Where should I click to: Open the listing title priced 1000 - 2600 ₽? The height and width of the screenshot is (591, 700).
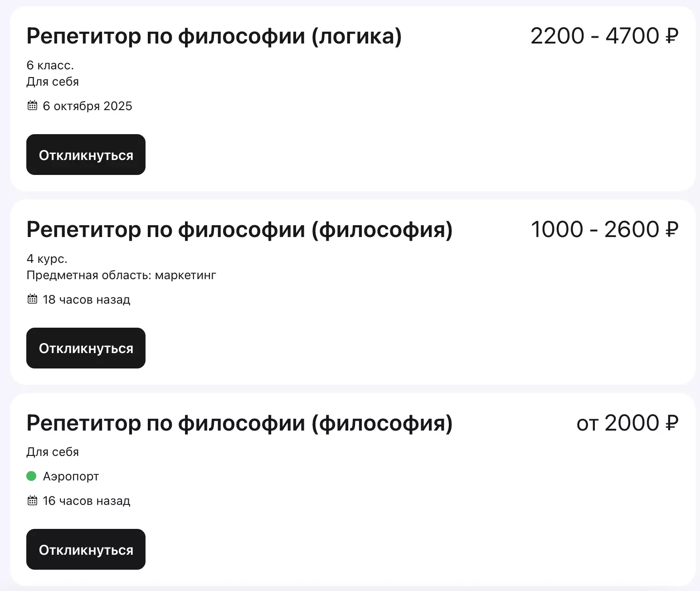tap(239, 229)
